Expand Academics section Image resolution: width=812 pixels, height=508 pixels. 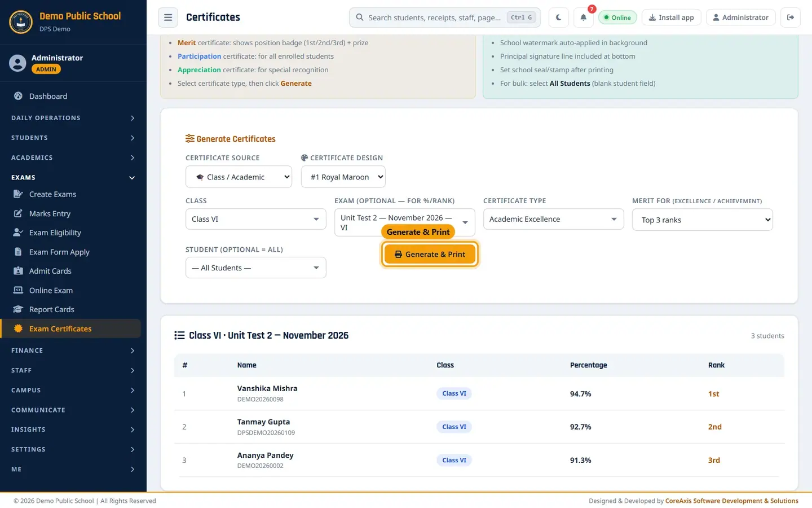73,157
